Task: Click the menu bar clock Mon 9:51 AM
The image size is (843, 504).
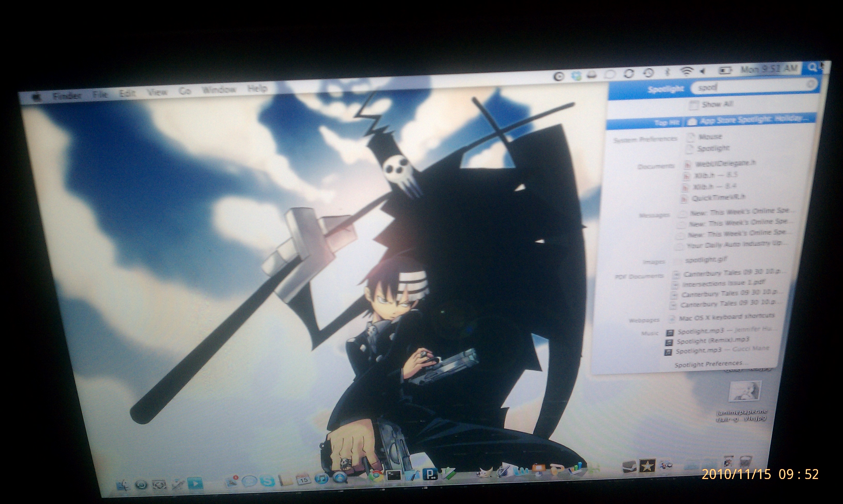Action: point(769,69)
